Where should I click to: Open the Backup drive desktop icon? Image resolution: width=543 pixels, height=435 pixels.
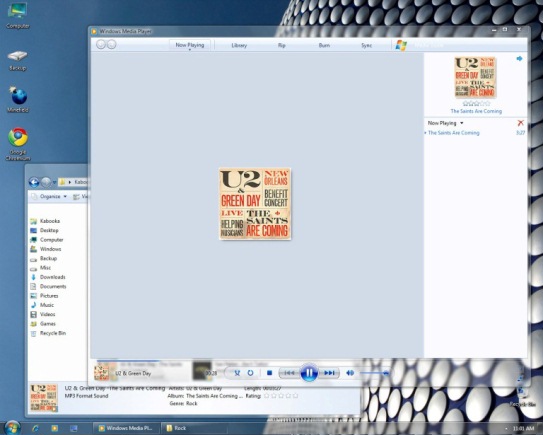[17, 61]
